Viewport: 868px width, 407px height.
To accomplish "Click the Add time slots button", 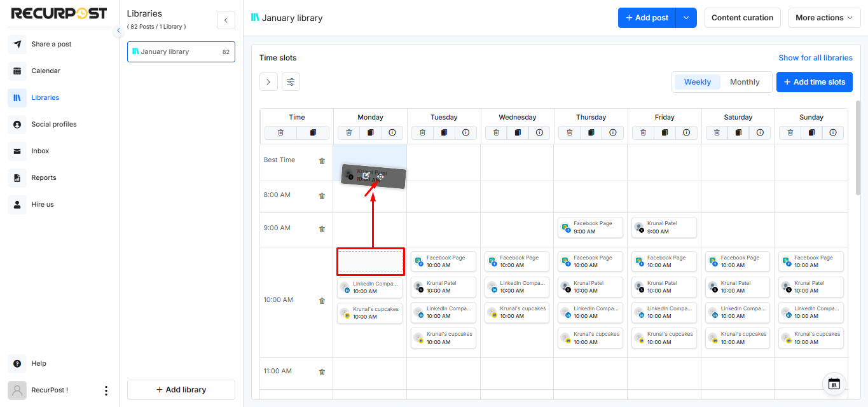I will tap(814, 81).
